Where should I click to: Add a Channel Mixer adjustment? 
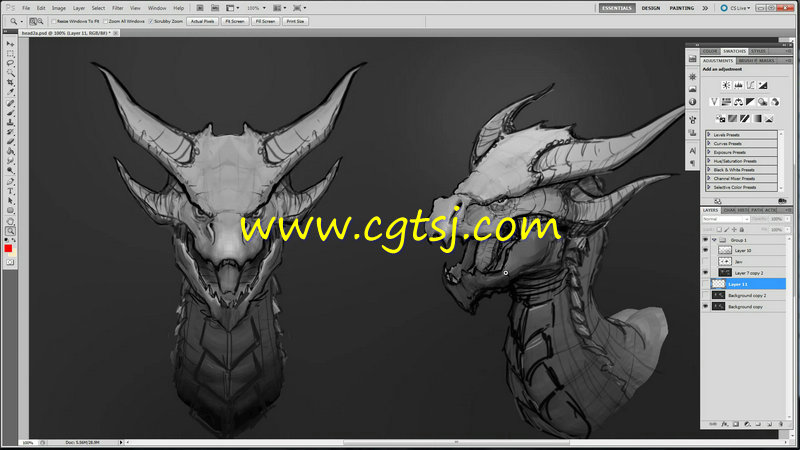pos(775,102)
